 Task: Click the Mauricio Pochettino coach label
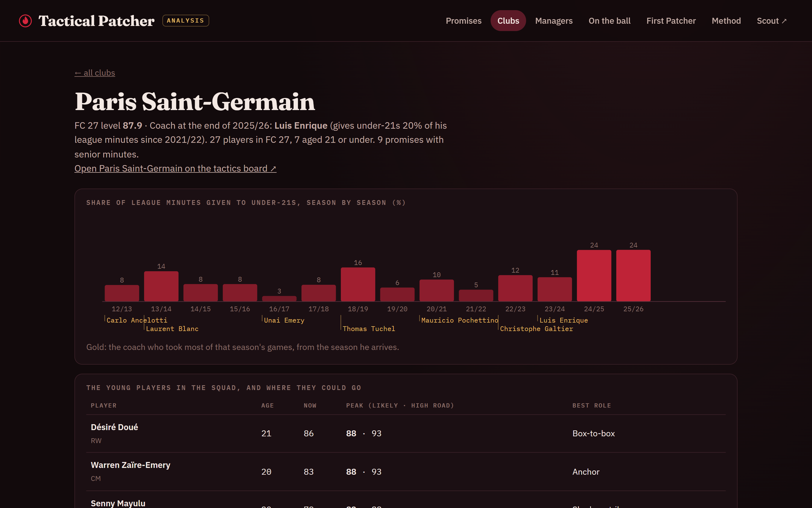coord(460,320)
